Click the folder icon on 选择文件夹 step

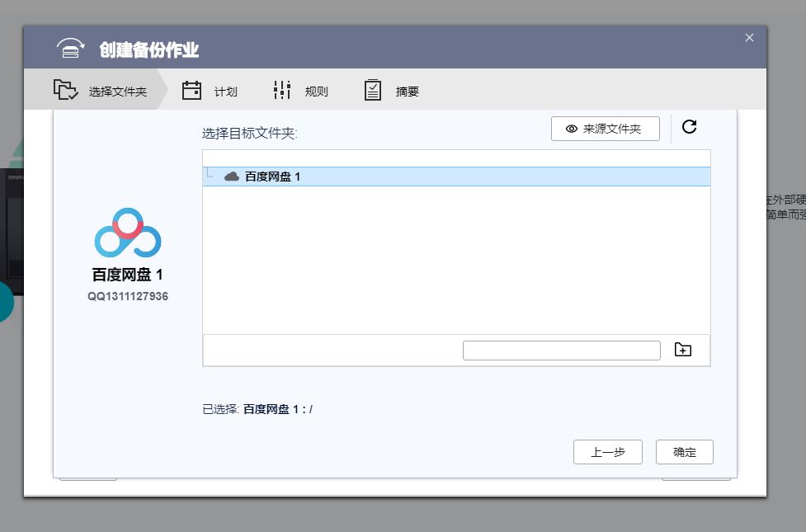point(66,91)
